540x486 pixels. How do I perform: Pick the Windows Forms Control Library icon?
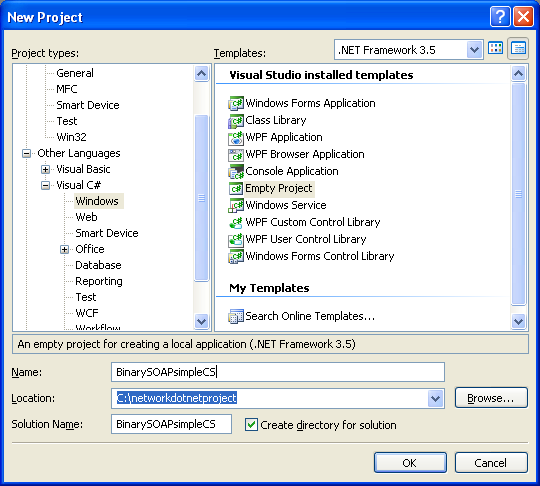click(x=236, y=256)
